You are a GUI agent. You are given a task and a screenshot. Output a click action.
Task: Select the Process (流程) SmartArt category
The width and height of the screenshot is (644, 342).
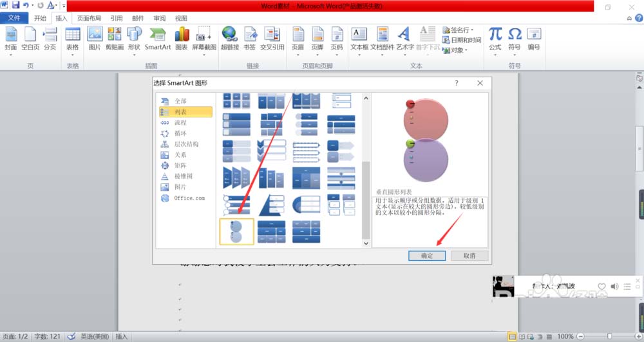185,122
